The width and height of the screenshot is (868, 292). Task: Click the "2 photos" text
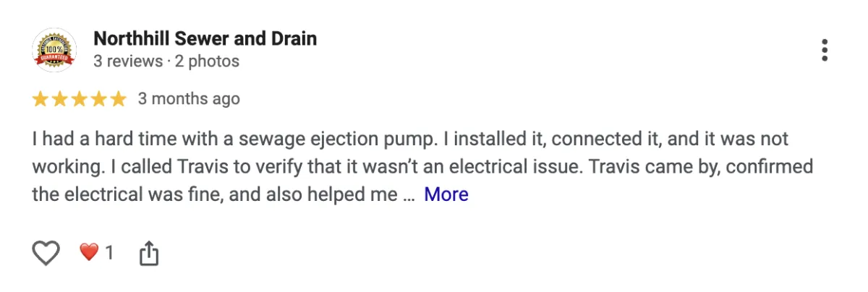click(207, 61)
